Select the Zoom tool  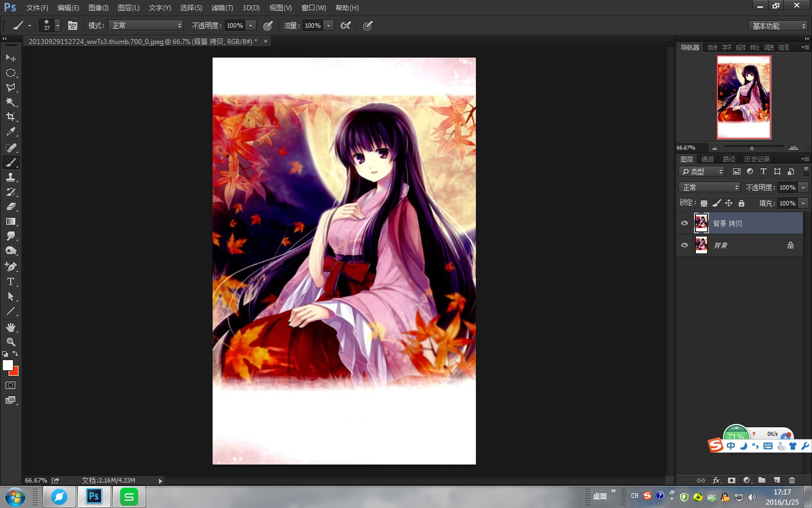point(11,342)
